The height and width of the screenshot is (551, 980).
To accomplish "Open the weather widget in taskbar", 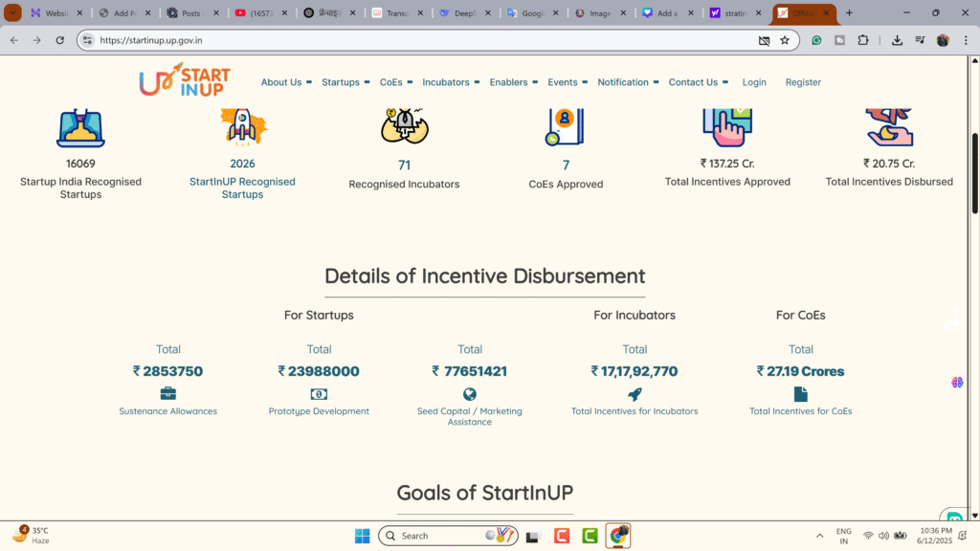I will click(x=31, y=536).
